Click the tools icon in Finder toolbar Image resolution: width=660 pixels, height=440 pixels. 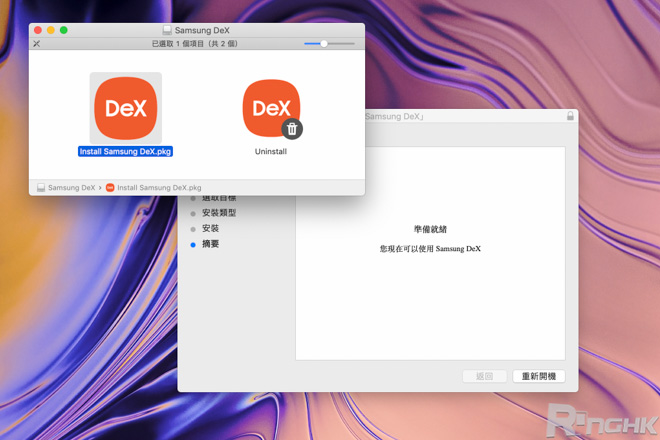(37, 43)
